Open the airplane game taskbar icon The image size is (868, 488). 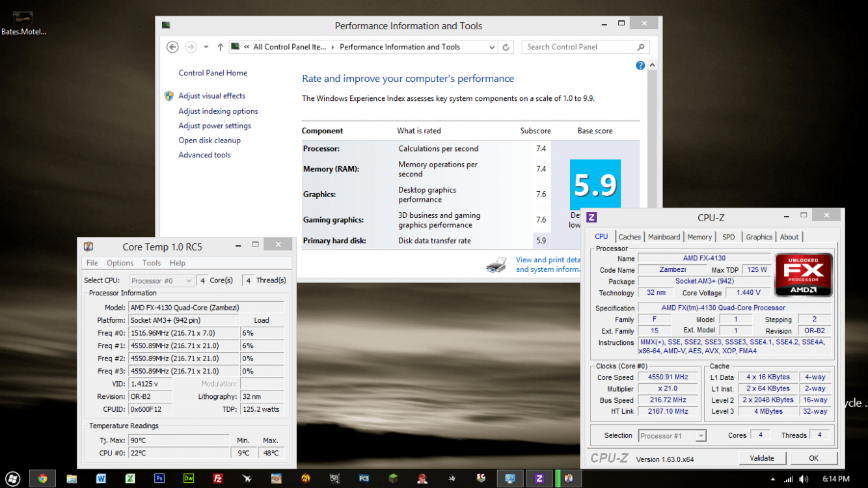coord(247,478)
